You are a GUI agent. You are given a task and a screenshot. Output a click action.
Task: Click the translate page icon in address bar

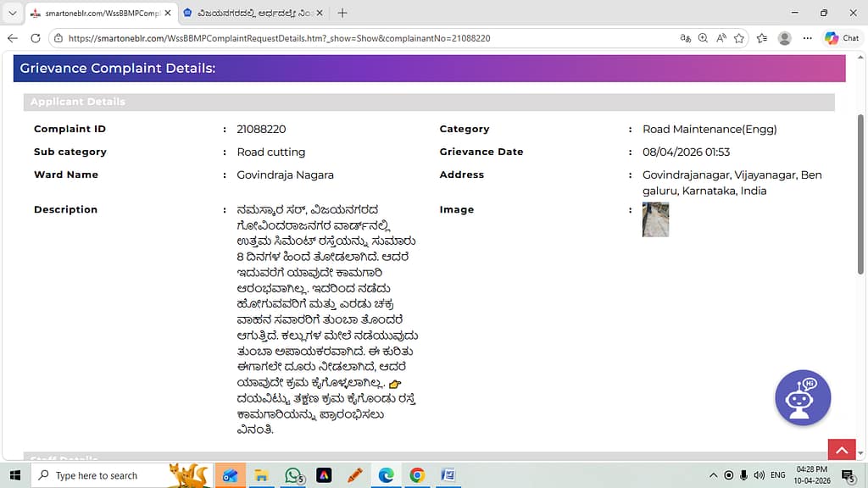tap(685, 38)
